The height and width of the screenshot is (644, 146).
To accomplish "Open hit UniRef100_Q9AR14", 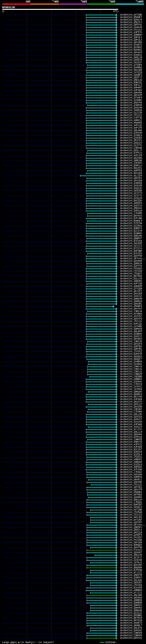I will pyautogui.click(x=131, y=301).
